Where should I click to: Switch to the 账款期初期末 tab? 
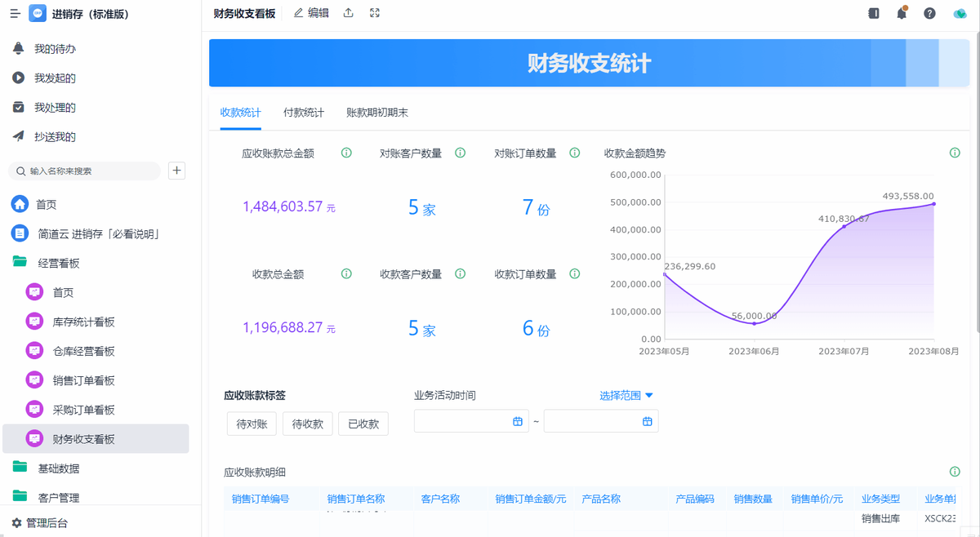(x=377, y=113)
